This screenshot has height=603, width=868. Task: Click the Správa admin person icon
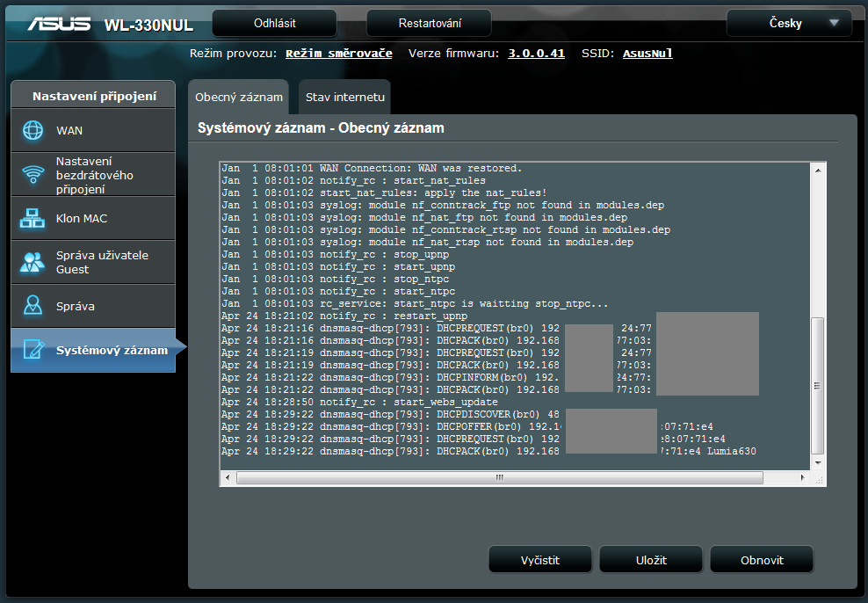pyautogui.click(x=33, y=307)
